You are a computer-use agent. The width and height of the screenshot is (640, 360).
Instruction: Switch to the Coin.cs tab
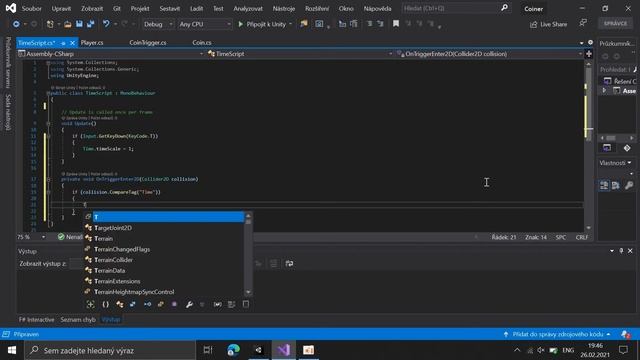click(202, 42)
